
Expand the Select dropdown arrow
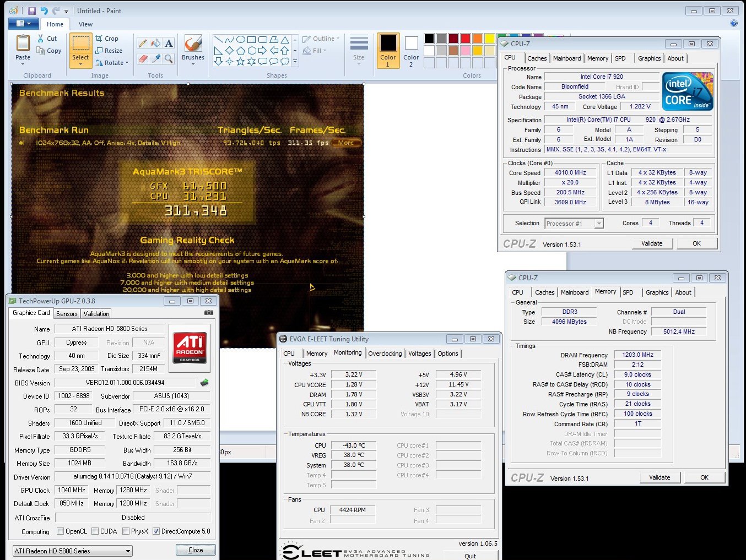coord(80,64)
